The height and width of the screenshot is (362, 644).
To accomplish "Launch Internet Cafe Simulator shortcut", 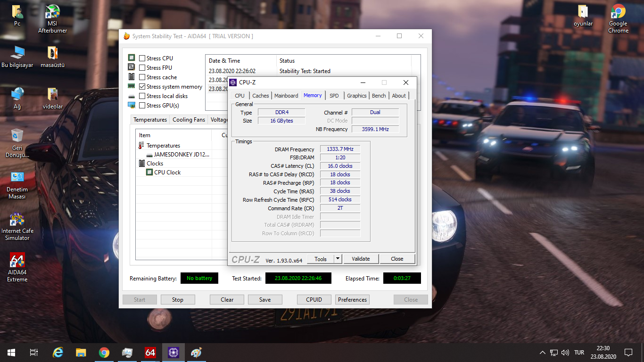I will point(17,226).
